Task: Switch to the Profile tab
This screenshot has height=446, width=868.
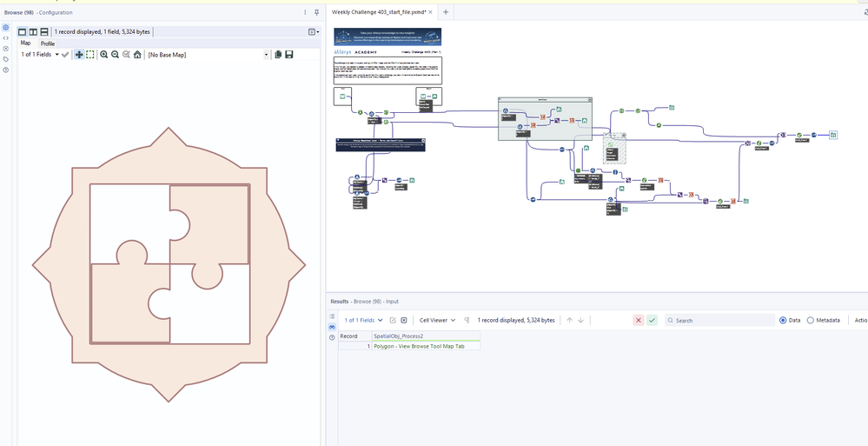Action: [x=48, y=43]
